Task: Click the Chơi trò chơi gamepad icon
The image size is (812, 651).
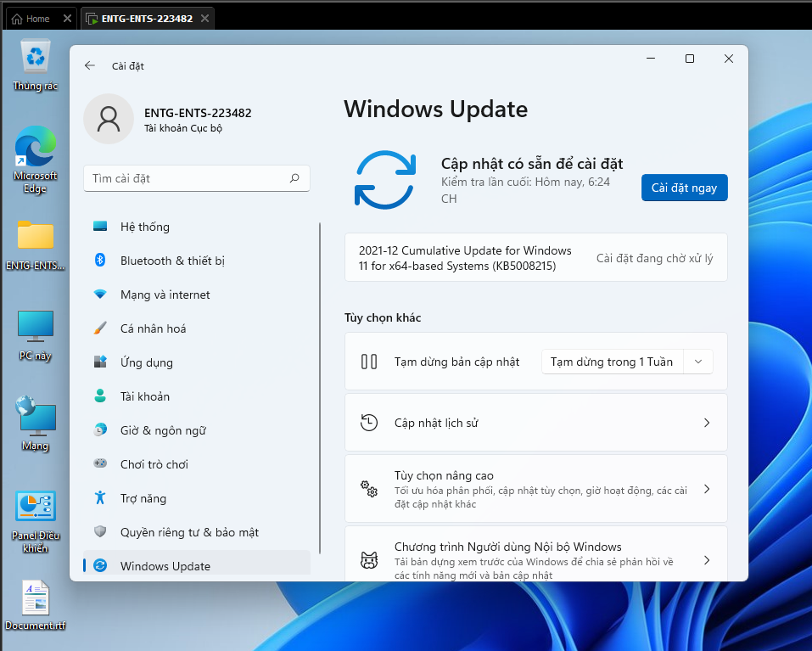Action: point(100,463)
